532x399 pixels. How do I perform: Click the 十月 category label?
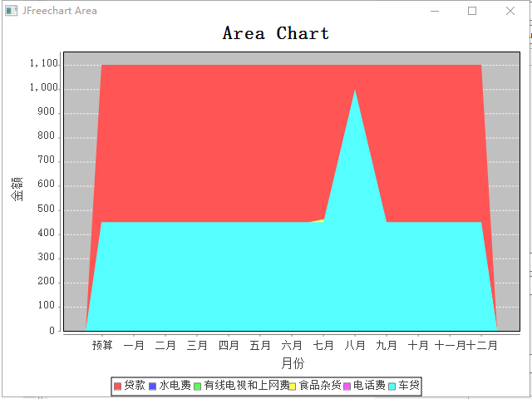click(418, 346)
